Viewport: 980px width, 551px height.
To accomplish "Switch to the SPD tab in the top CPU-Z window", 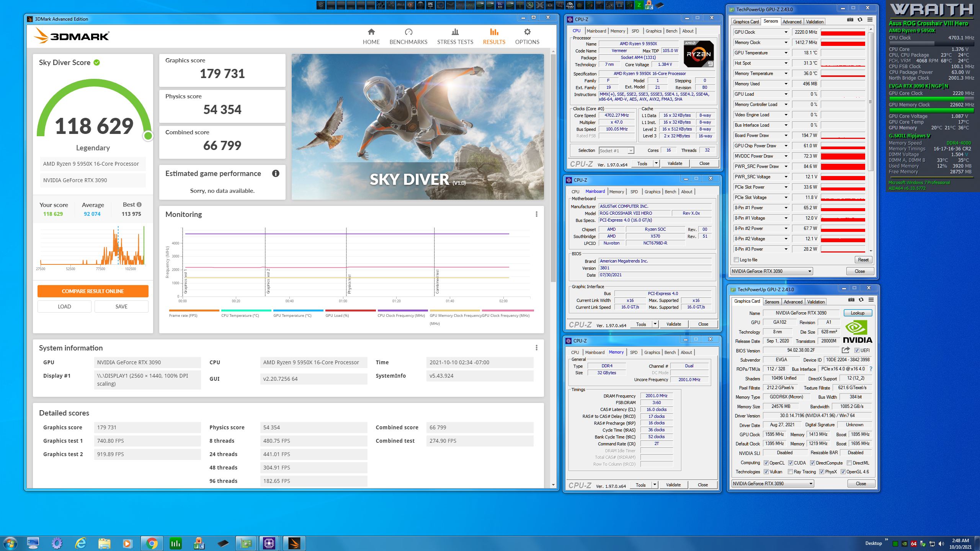I will (x=635, y=31).
